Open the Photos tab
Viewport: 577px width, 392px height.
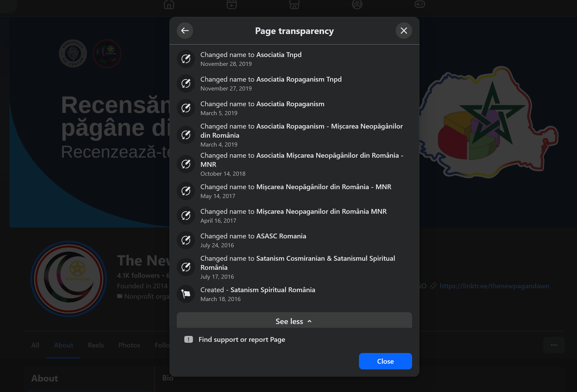pyautogui.click(x=129, y=345)
